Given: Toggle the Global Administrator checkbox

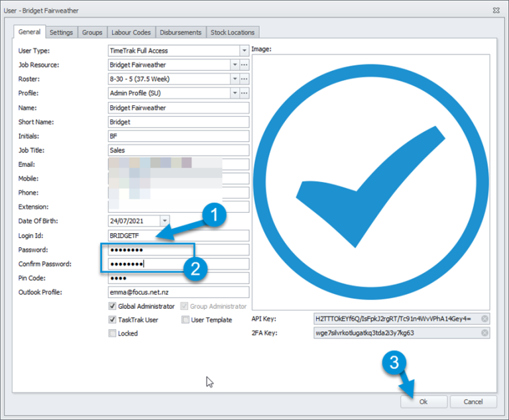Looking at the screenshot, I should 112,306.
